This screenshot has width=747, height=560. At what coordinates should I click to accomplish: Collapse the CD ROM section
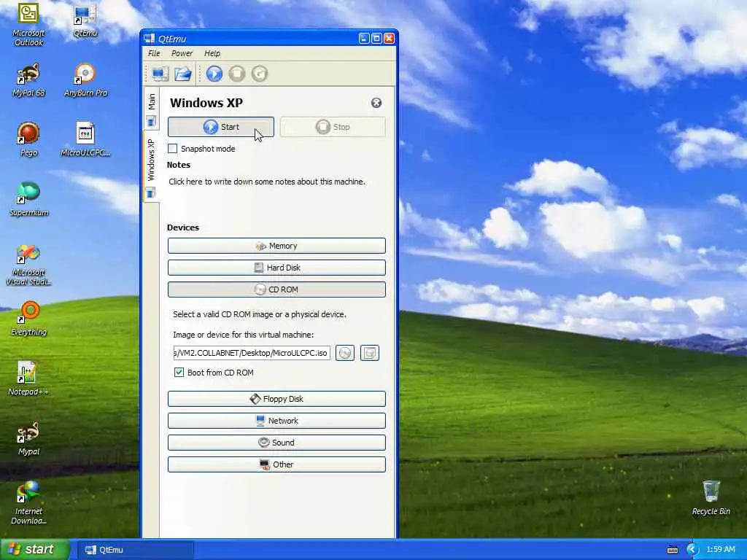276,289
